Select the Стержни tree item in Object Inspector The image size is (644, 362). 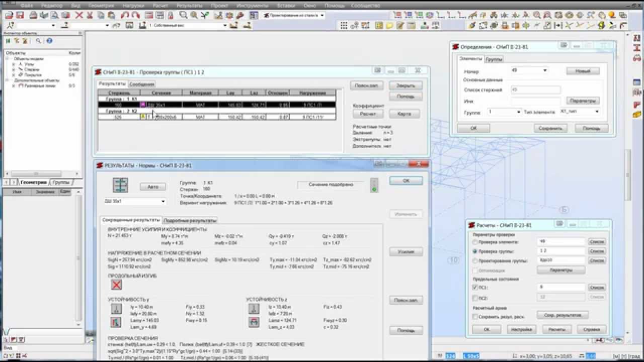(32, 70)
